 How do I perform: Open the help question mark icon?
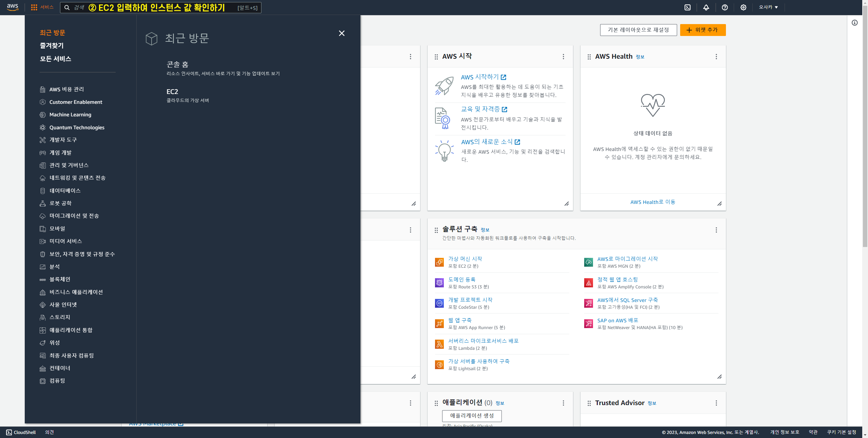point(725,7)
